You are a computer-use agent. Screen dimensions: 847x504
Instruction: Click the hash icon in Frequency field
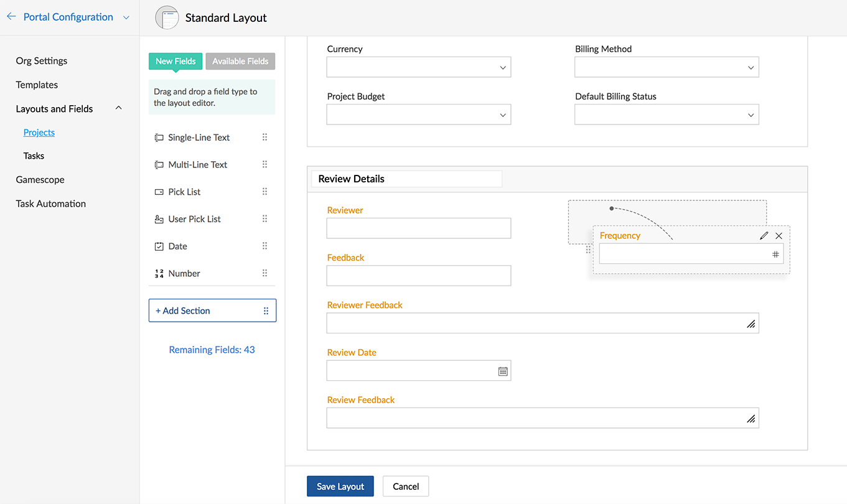[775, 254]
